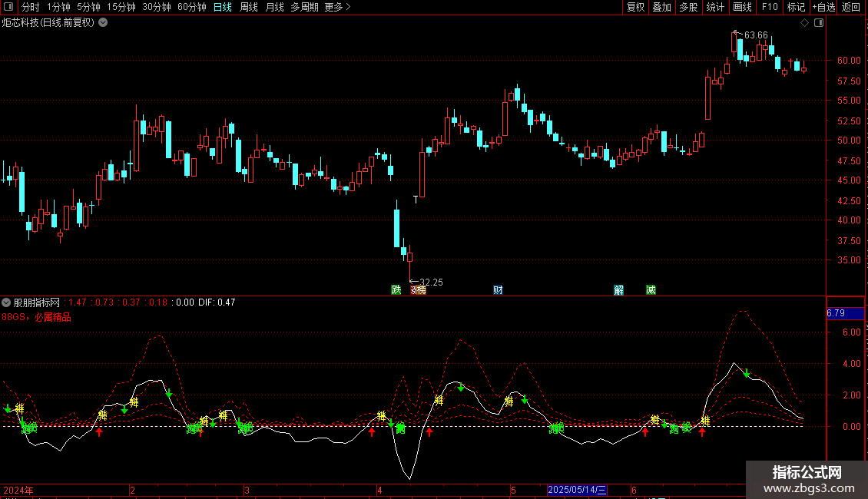Open dropdown next to 炬芯科技 title
The image size is (868, 499).
[103, 23]
